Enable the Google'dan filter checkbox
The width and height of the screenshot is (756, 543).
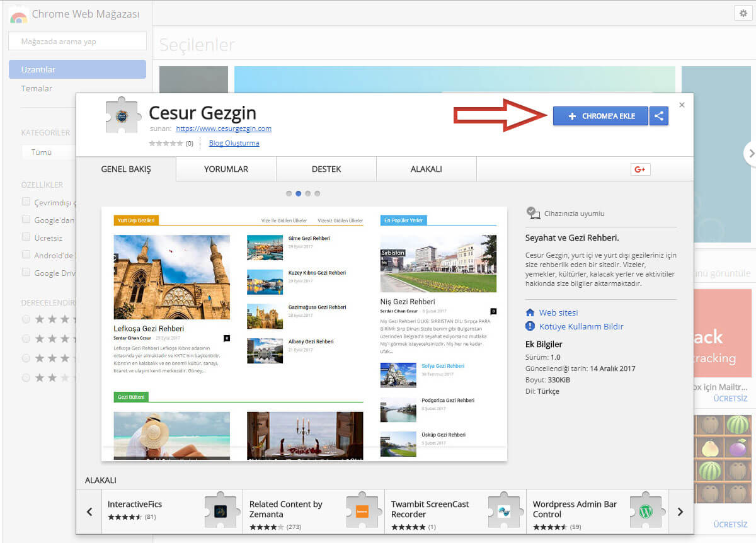pyautogui.click(x=26, y=220)
